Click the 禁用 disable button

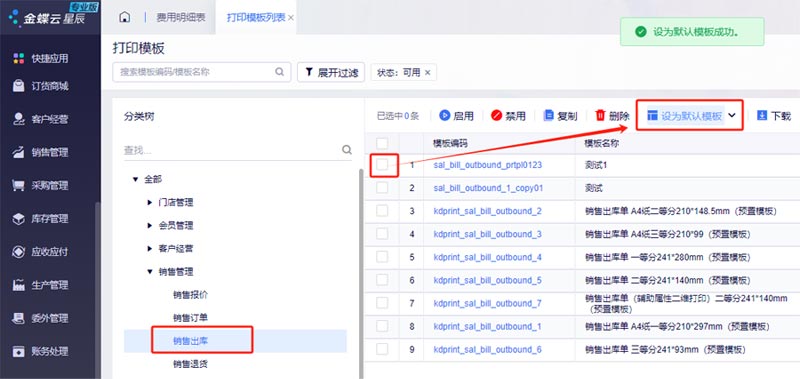508,116
